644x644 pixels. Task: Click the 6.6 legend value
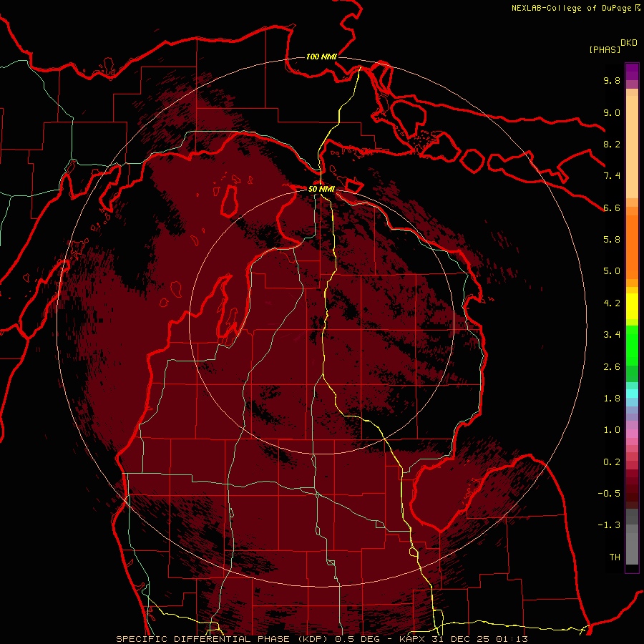tap(612, 208)
